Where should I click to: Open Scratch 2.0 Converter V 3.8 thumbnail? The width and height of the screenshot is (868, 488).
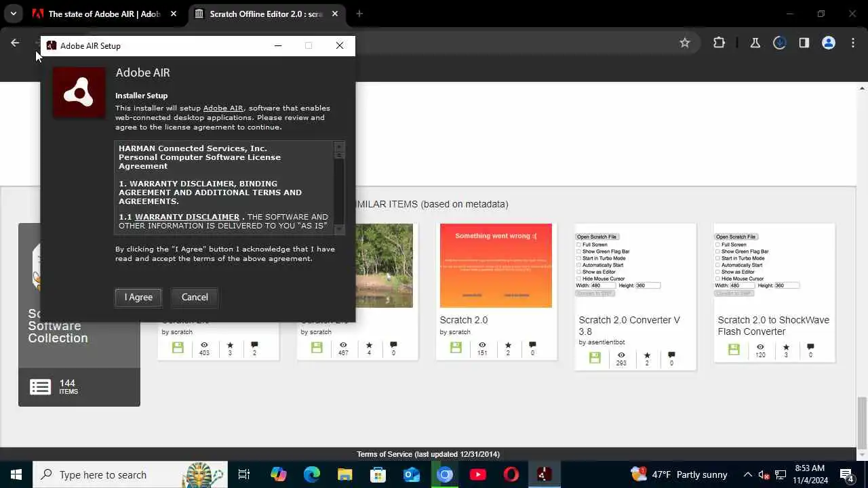[x=635, y=266]
